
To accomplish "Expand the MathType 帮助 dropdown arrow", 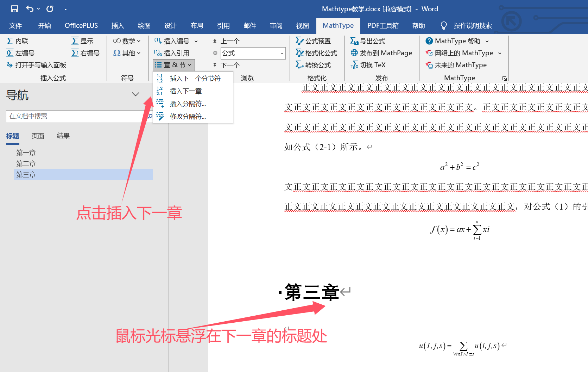I will point(487,41).
